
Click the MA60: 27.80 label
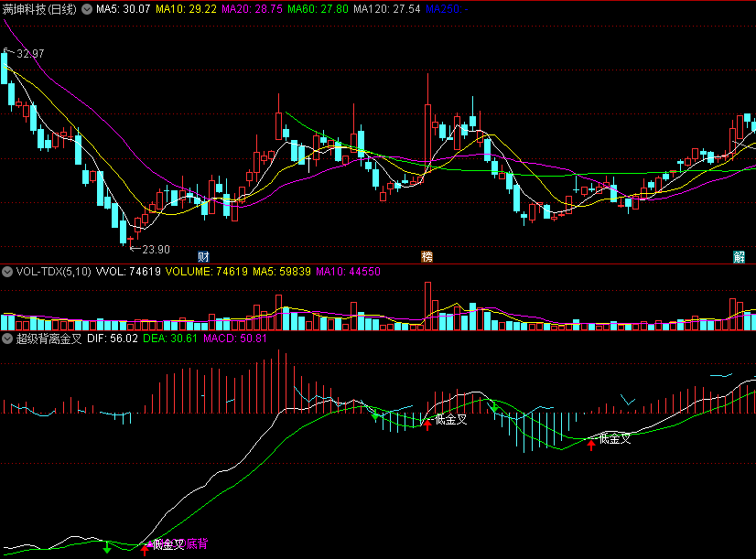point(318,9)
